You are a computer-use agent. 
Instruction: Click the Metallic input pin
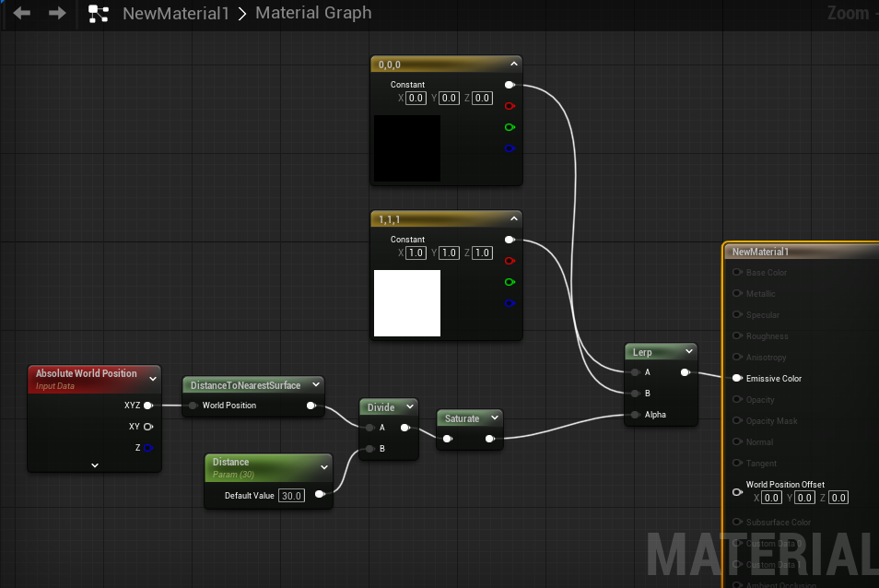click(737, 294)
